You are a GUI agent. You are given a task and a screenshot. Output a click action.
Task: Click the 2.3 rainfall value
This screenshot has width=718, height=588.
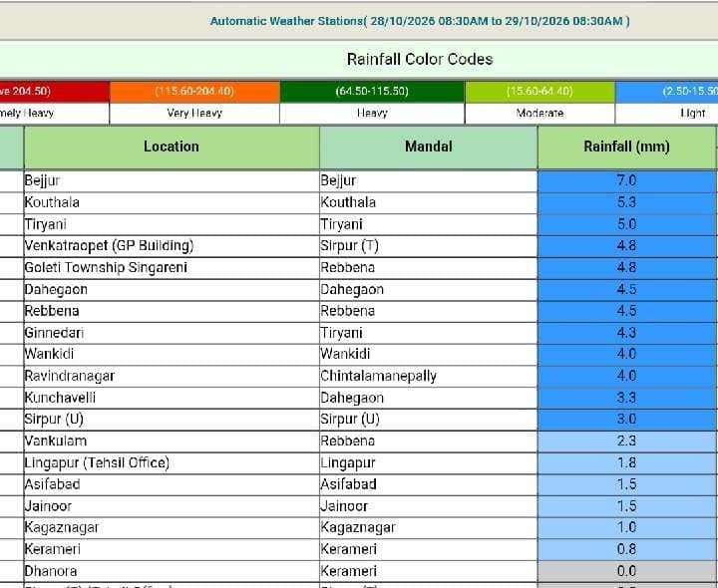tap(626, 441)
